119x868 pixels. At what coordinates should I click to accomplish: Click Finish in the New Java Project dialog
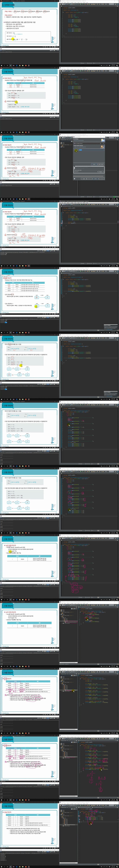(95, 179)
